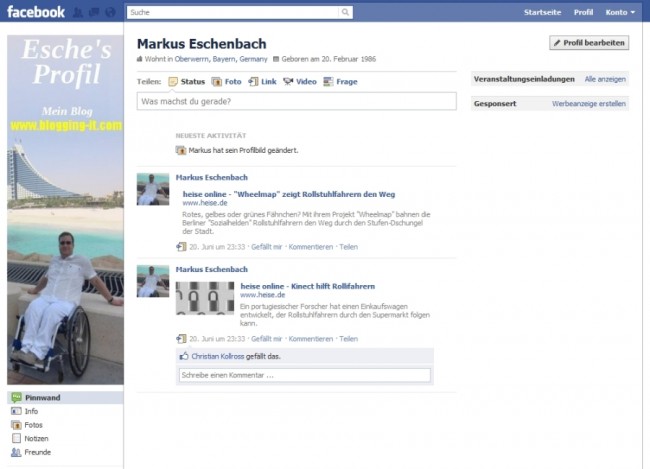
Task: Click link icon under the Kinect post
Action: (181, 339)
